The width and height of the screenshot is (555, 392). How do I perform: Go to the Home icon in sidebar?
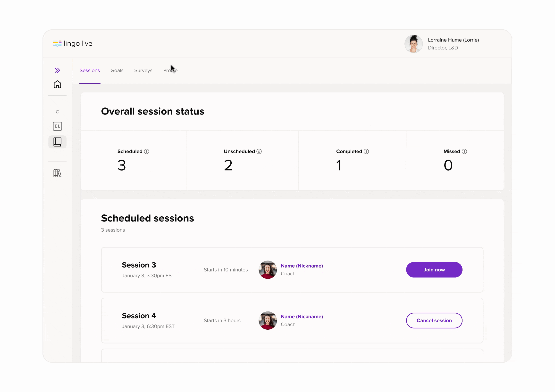[57, 84]
